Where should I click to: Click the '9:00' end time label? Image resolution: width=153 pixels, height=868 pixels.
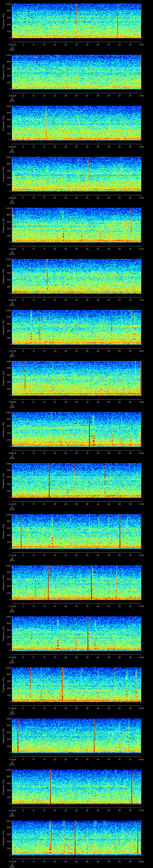(141, 402)
